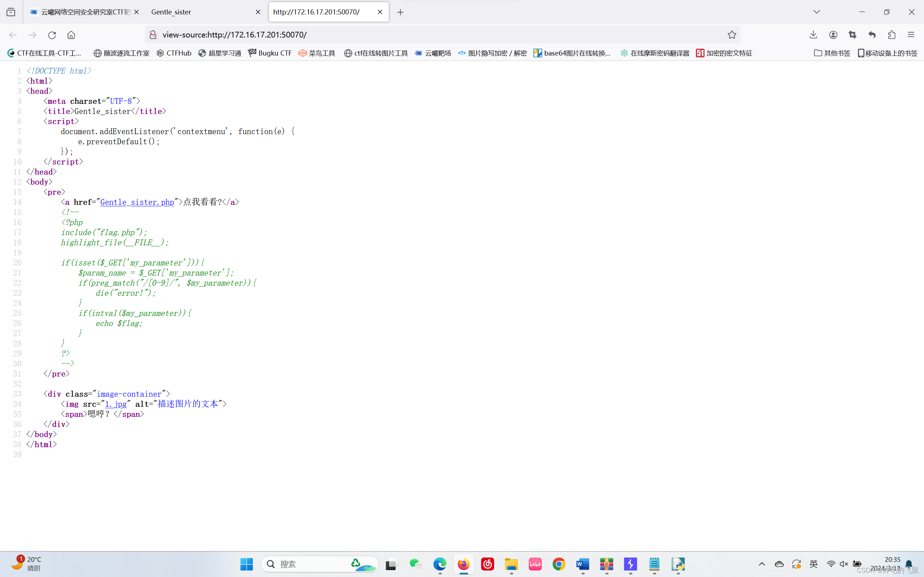Open the Firefox hamburger application menu
Screen dimensions: 924x577
click(x=911, y=35)
